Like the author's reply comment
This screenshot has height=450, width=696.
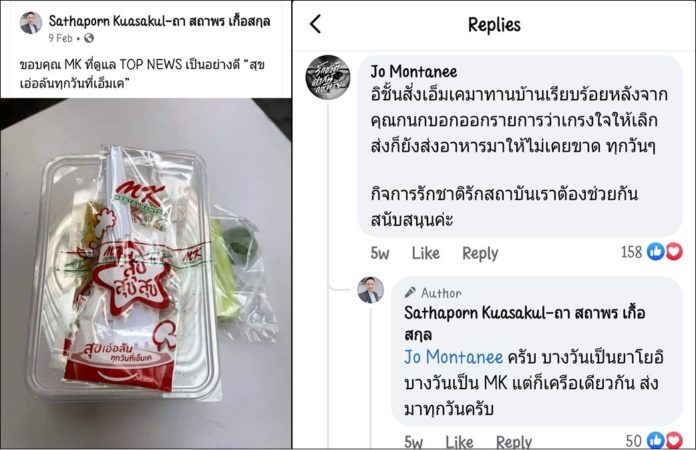(x=459, y=442)
